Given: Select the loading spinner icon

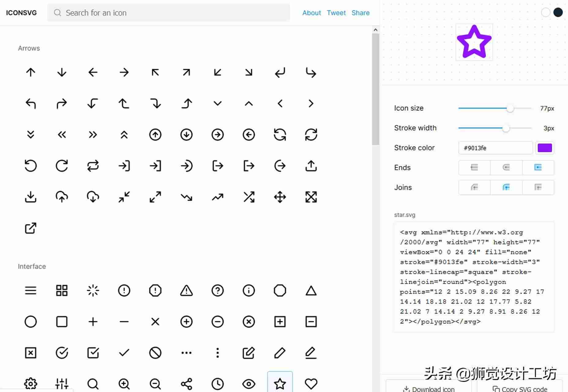Looking at the screenshot, I should click(93, 290).
